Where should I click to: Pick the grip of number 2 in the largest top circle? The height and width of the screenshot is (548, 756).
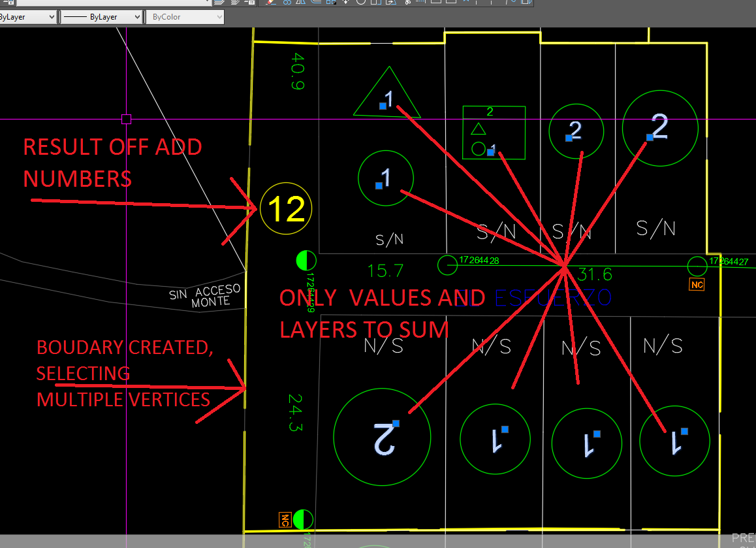pyautogui.click(x=650, y=137)
